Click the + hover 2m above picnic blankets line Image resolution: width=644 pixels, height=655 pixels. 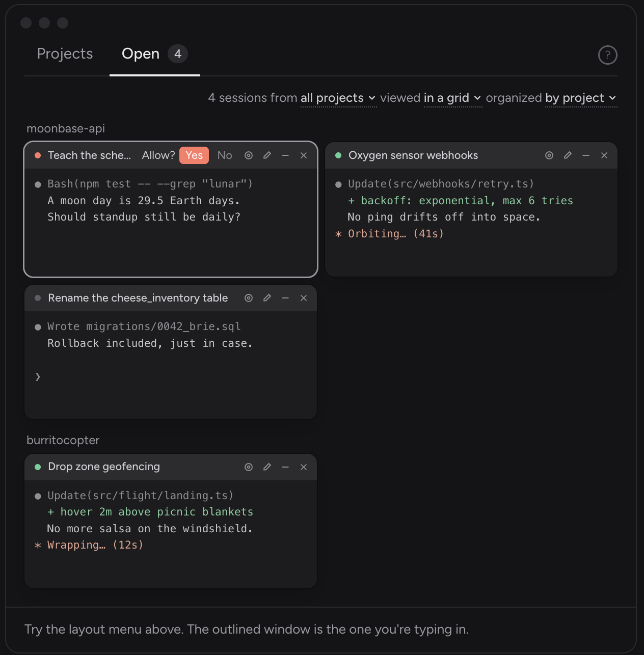click(x=150, y=512)
